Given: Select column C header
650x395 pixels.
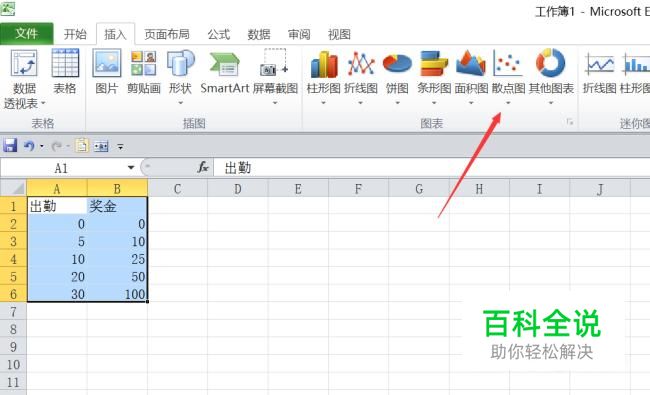Looking at the screenshot, I should 177,189.
